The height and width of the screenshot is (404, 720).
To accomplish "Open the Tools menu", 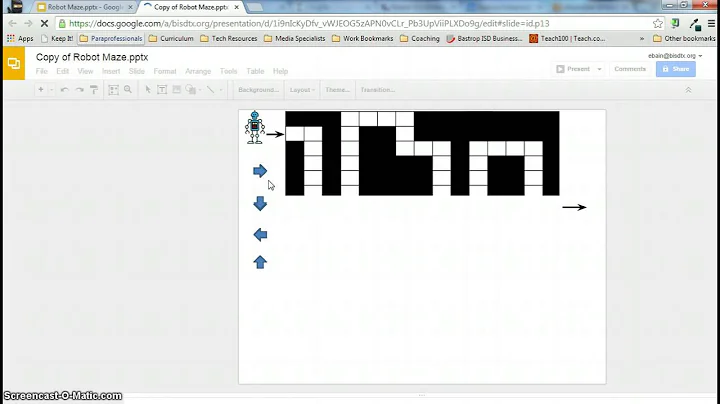I will pos(228,71).
